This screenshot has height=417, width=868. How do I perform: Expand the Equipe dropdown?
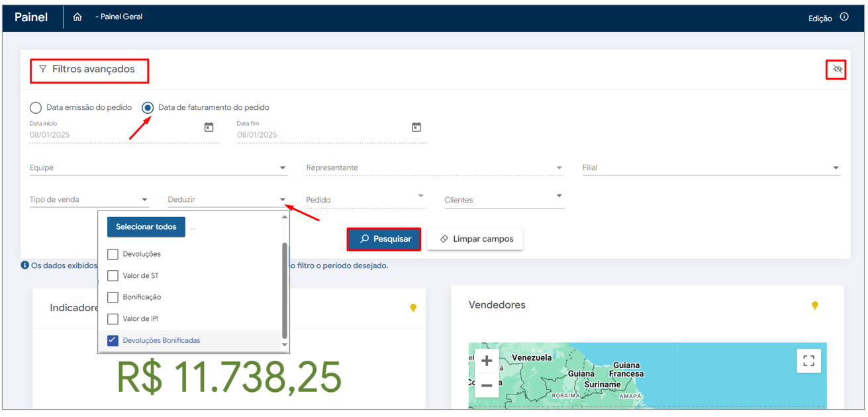pyautogui.click(x=283, y=168)
